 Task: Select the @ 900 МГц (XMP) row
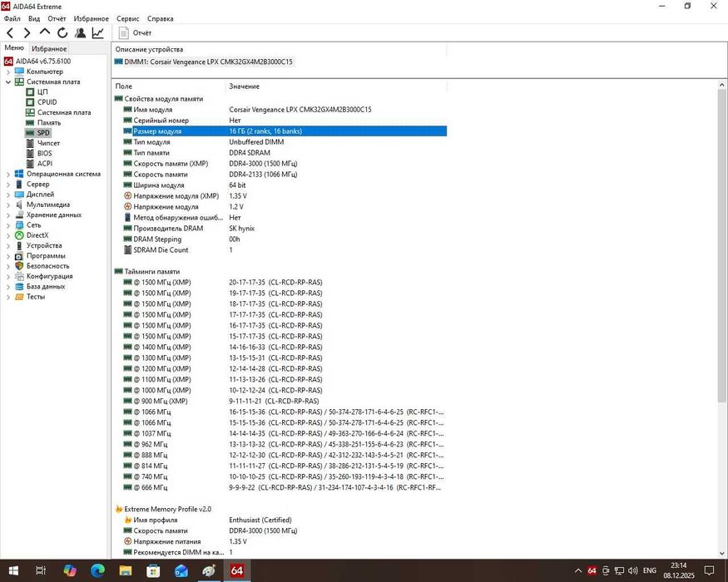point(285,401)
